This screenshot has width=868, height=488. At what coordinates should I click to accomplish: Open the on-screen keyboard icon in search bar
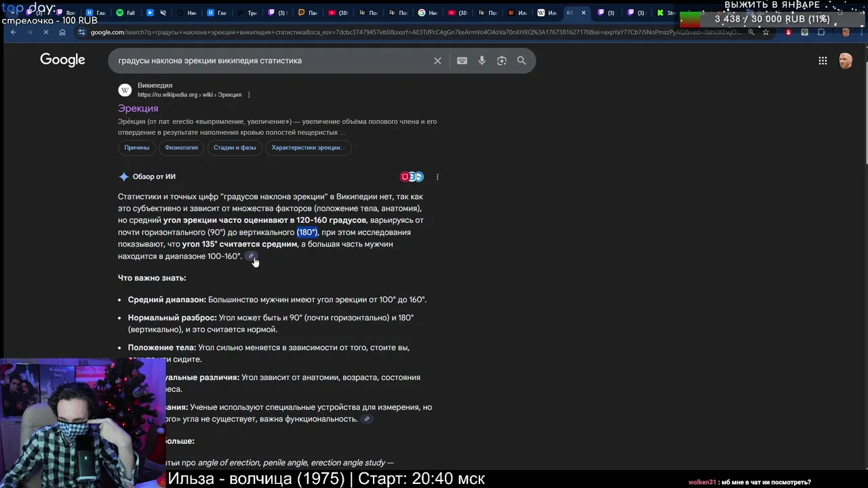click(462, 61)
